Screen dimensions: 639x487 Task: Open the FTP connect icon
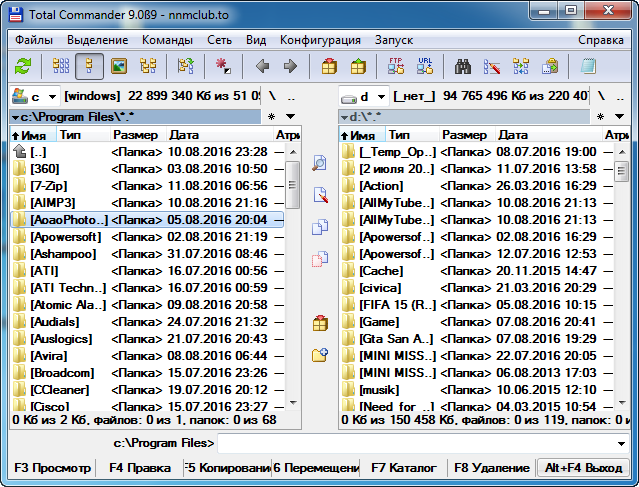pyautogui.click(x=396, y=66)
